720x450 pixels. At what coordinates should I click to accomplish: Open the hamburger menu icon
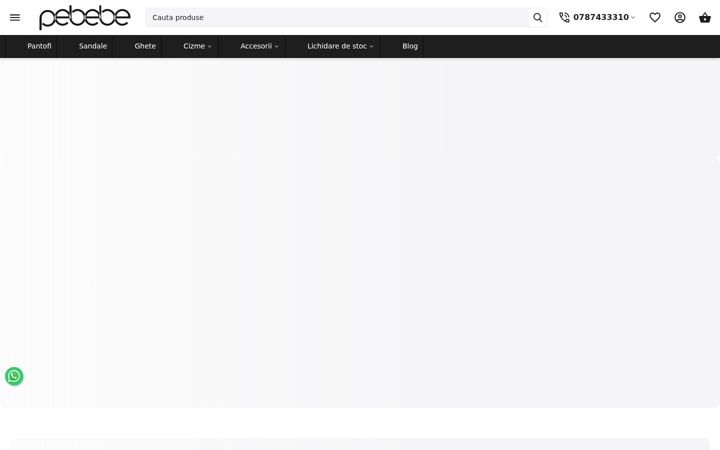click(x=15, y=17)
